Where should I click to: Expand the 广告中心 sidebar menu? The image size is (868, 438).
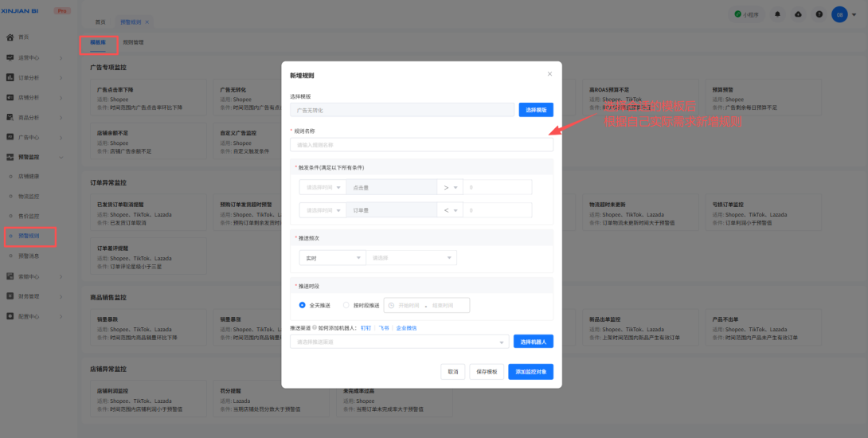(x=32, y=137)
